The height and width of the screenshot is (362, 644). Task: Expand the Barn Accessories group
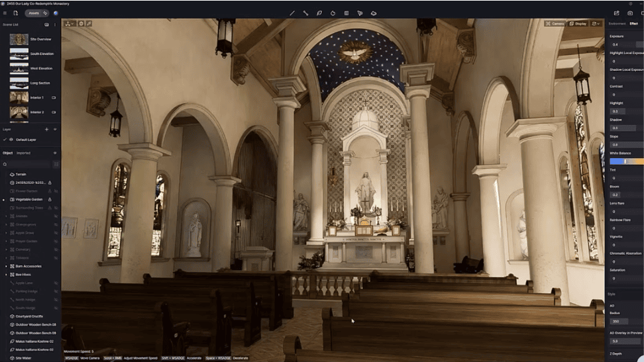[x=7, y=266]
